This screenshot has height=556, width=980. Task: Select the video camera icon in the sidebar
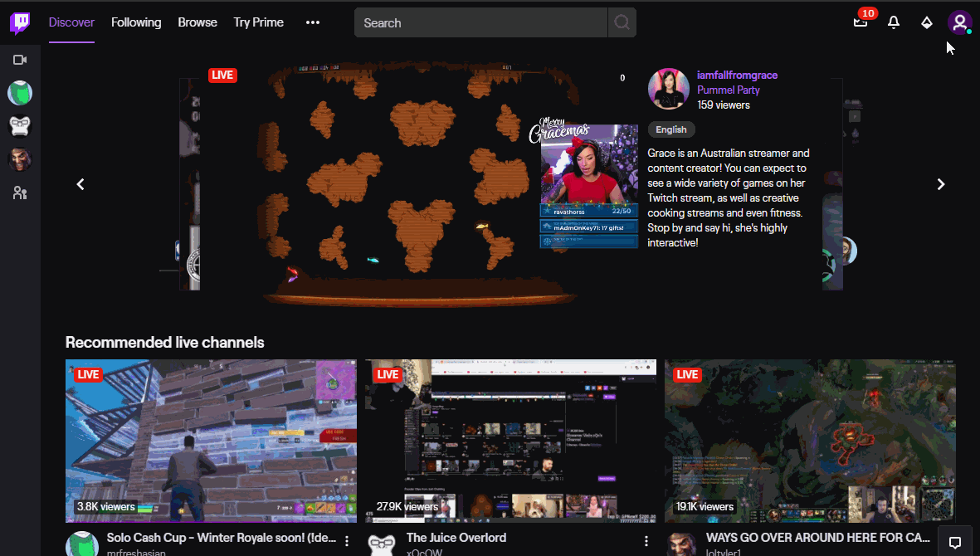pyautogui.click(x=19, y=59)
